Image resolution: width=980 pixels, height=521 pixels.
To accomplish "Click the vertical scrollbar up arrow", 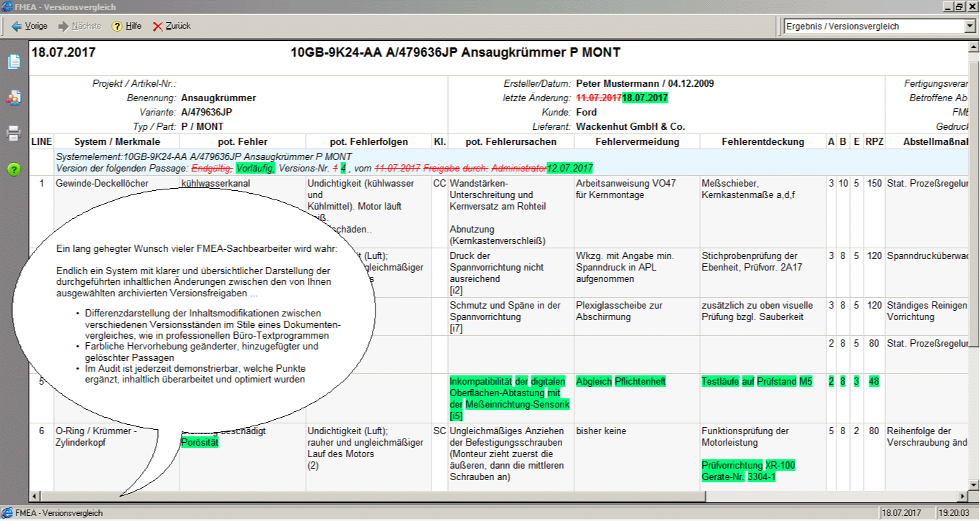I will (x=974, y=46).
